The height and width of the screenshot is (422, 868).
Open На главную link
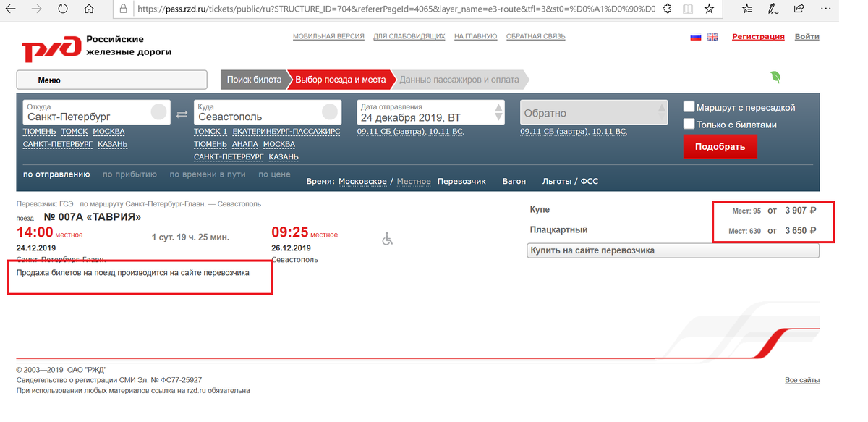tap(476, 36)
